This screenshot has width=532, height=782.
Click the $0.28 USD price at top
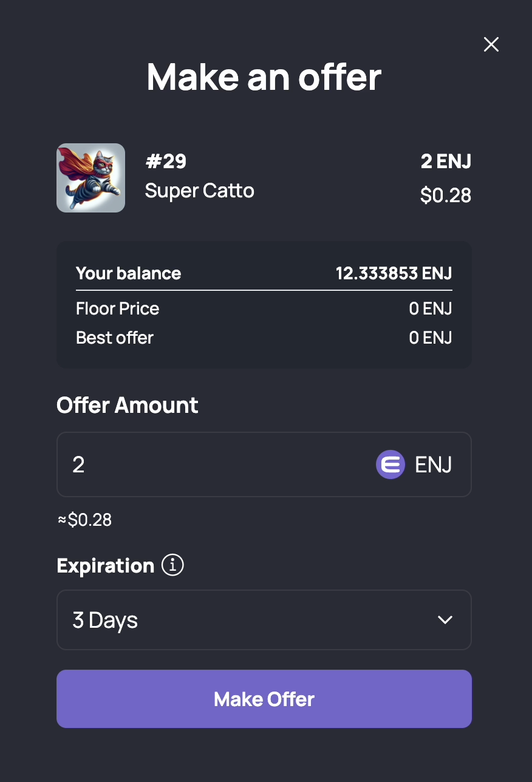tap(446, 195)
